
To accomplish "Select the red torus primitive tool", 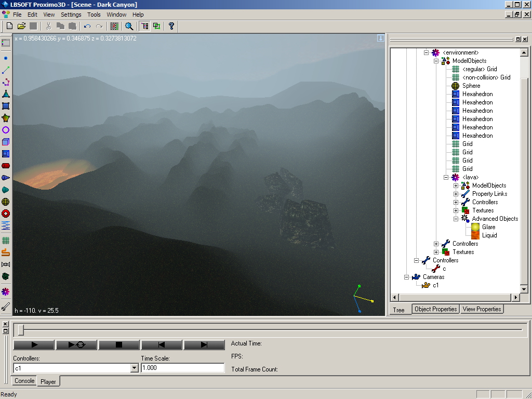I will (6, 214).
